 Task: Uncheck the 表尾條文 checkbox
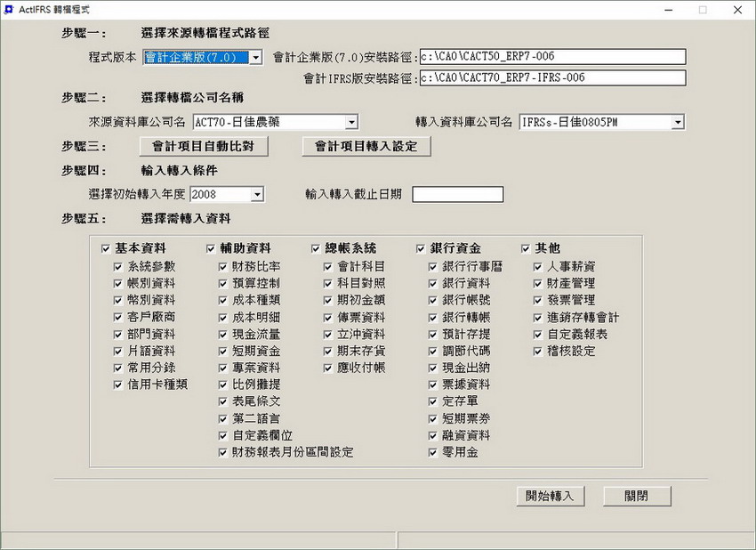tap(222, 401)
